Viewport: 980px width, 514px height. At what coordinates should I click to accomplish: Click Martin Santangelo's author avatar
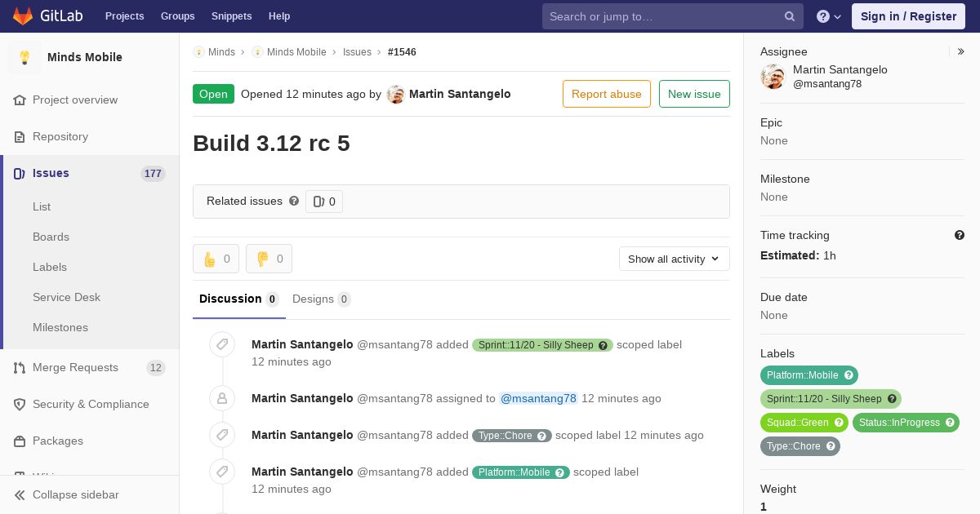395,94
